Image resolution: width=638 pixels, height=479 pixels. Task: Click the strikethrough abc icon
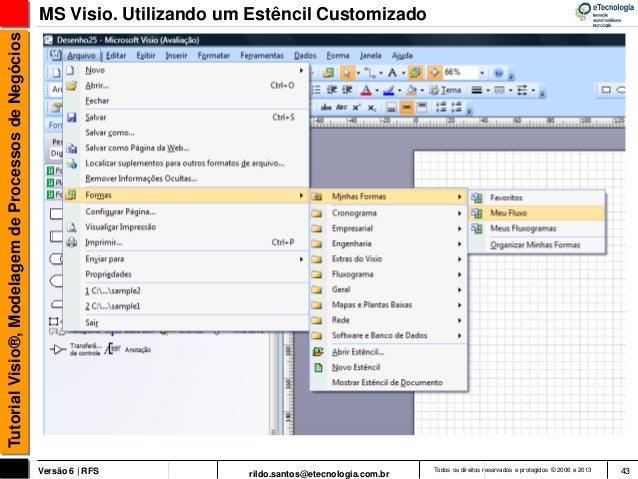coord(326,107)
